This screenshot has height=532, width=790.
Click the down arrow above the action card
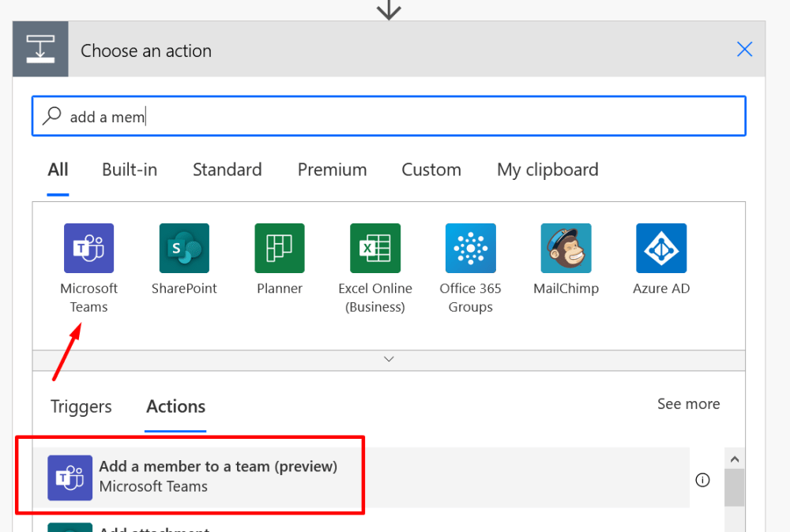pos(388,10)
